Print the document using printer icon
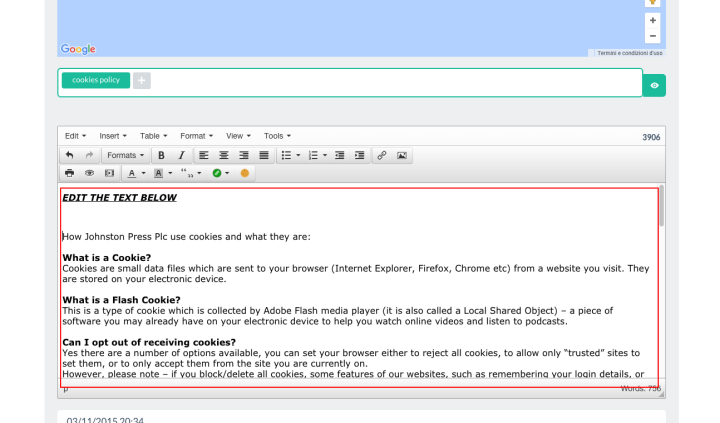Screen dimensions: 720x423 [x=69, y=174]
